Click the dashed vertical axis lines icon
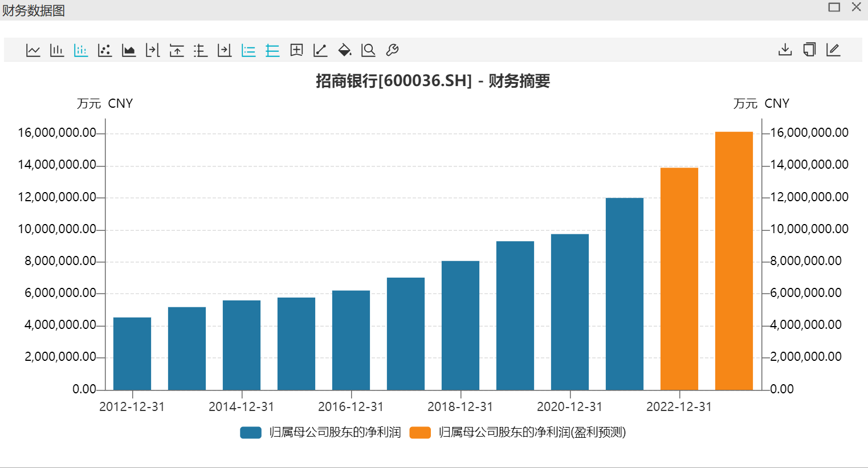Screen dimensions: 868x468 201,50
